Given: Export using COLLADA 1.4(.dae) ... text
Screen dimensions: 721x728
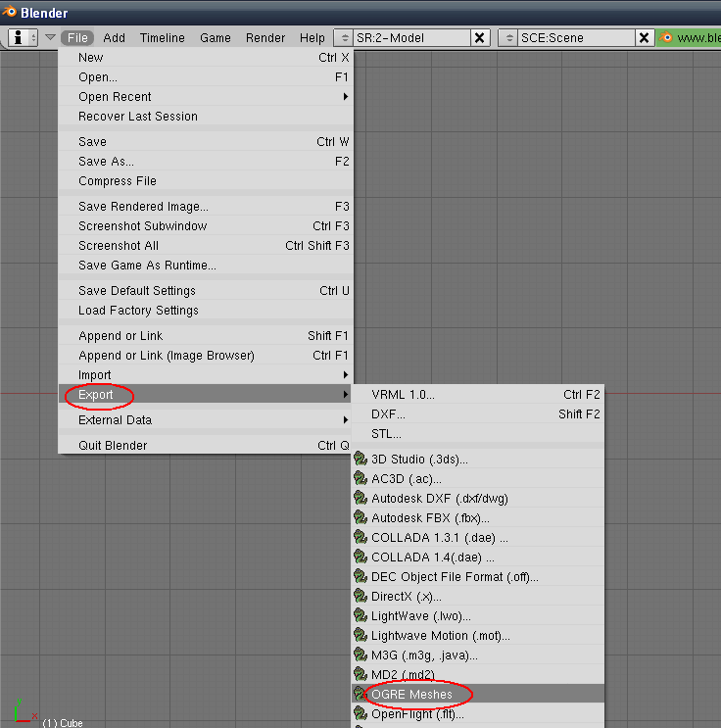Looking at the screenshot, I should 433,557.
